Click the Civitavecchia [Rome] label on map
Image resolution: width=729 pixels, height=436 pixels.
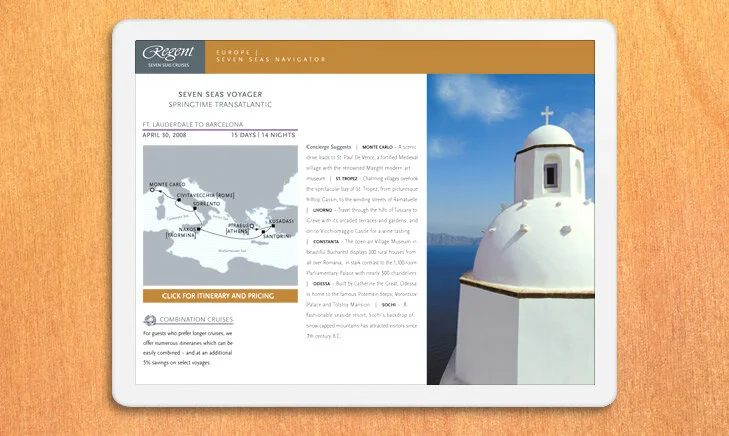[x=205, y=196]
